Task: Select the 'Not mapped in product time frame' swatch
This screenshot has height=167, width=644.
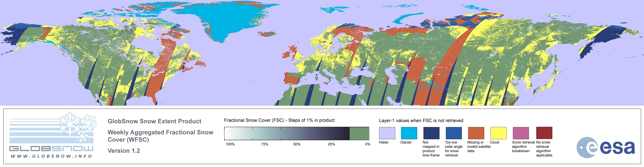Action: pyautogui.click(x=431, y=133)
